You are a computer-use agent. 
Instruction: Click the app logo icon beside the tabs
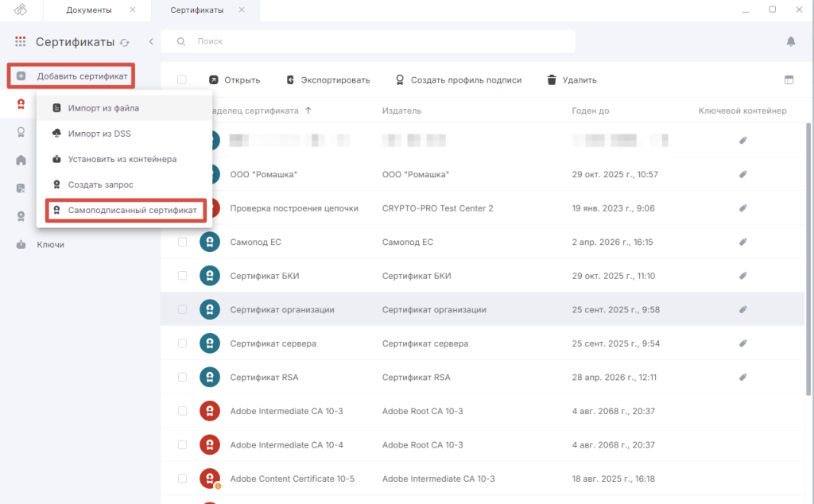coord(20,10)
